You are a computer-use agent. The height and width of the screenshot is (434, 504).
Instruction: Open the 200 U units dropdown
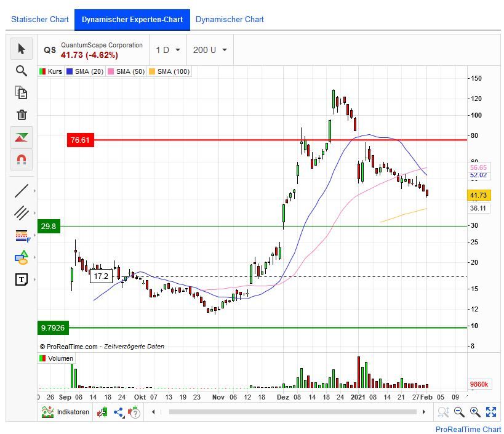[x=210, y=50]
